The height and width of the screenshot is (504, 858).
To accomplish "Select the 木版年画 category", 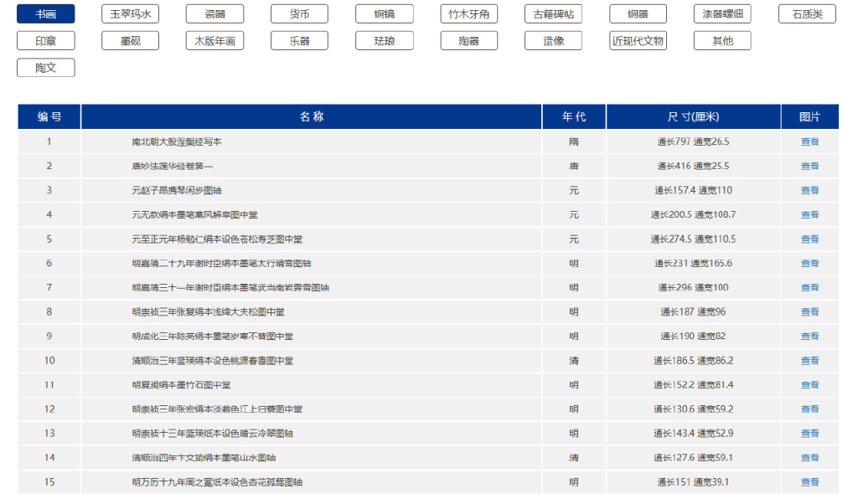I will (214, 40).
